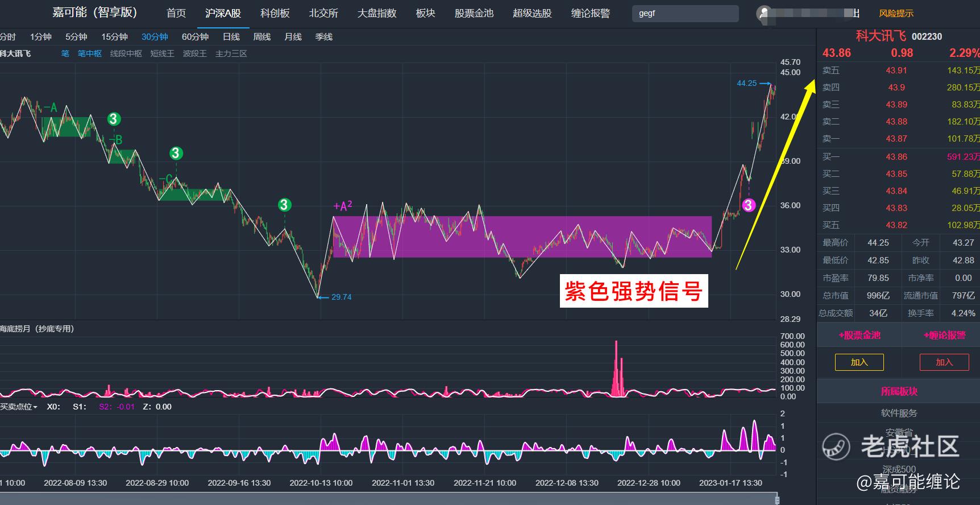Click the 卖五 order book row
The image size is (980, 505).
898,71
